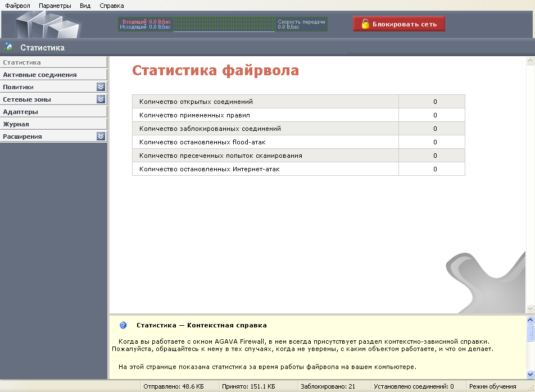Select Количество пресеченных попыток сканирования row
The height and width of the screenshot is (392, 535).
298,156
